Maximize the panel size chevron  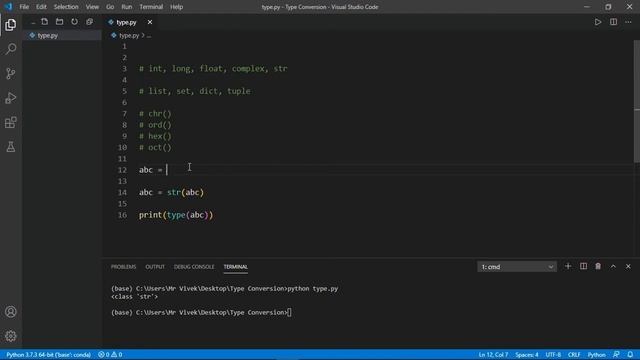613,267
